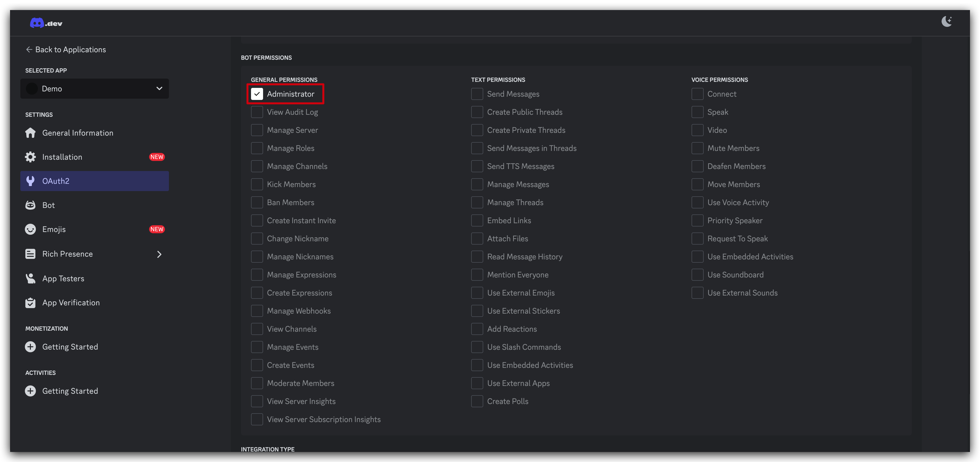Open the Bot settings page

pos(94,205)
